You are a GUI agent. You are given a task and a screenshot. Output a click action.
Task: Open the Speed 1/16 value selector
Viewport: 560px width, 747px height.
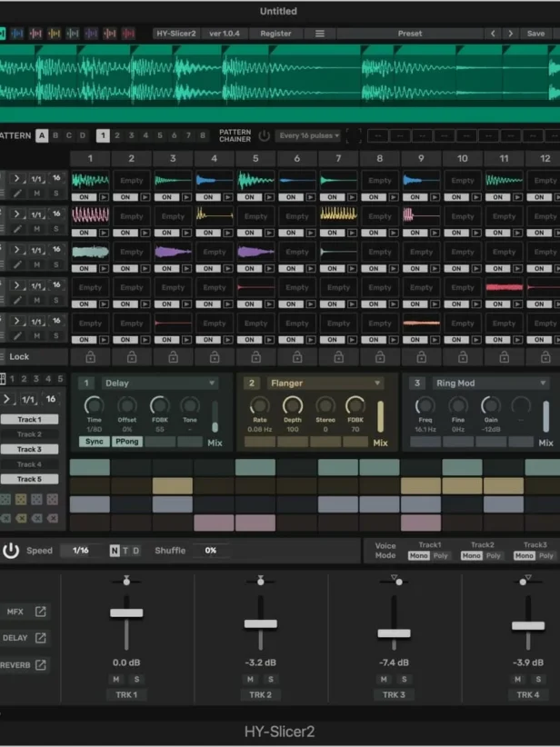(81, 551)
